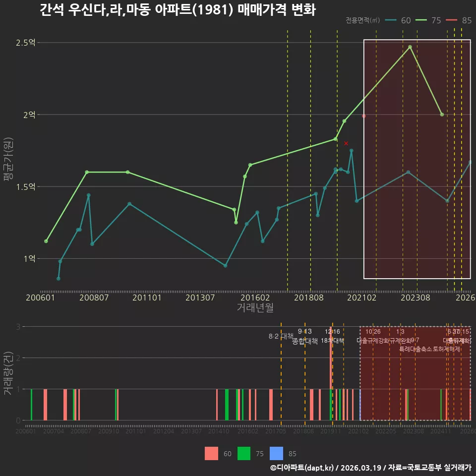Screen dimensions: 476x476
Task: Toggle the green 75 series in top legend
Action: pos(428,20)
